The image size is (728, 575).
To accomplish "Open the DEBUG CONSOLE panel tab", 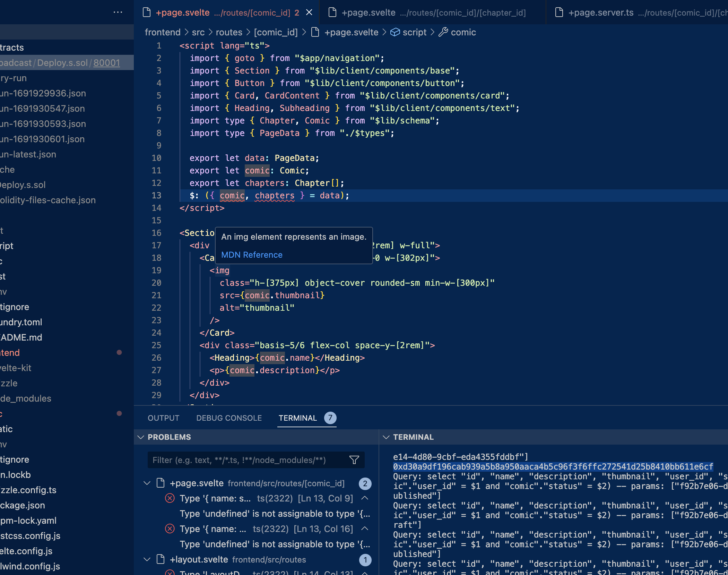I will coord(229,418).
